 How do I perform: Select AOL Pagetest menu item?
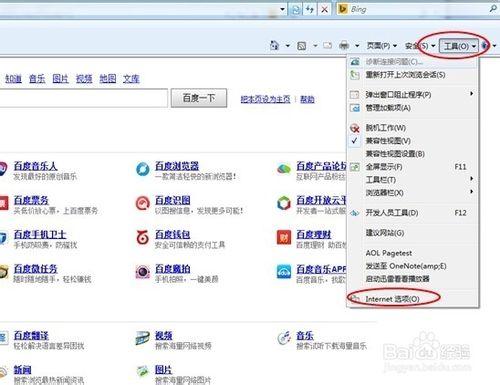click(413, 253)
